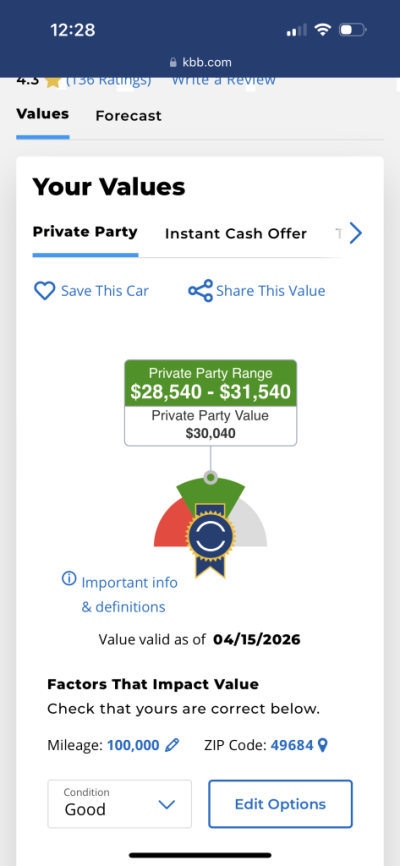This screenshot has height=866, width=400.
Task: Tap the info circle icon by Important info
Action: 69,579
